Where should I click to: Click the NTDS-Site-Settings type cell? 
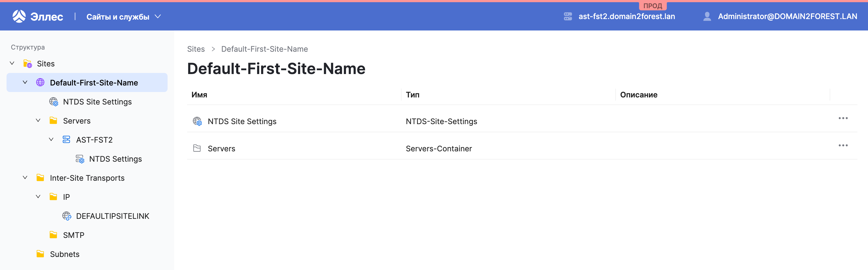pos(441,121)
